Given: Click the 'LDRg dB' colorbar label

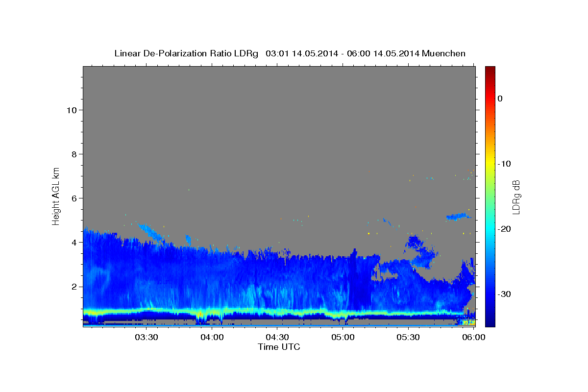Looking at the screenshot, I should click(x=516, y=197).
